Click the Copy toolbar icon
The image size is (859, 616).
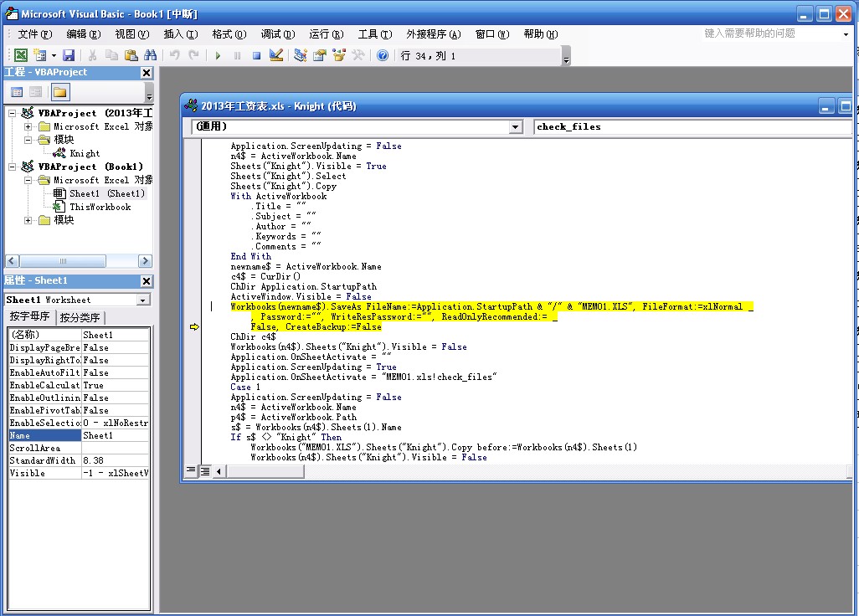click(111, 55)
